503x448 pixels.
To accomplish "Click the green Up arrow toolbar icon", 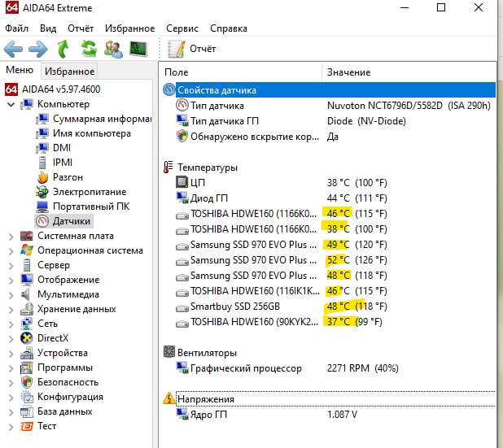I will (63, 49).
